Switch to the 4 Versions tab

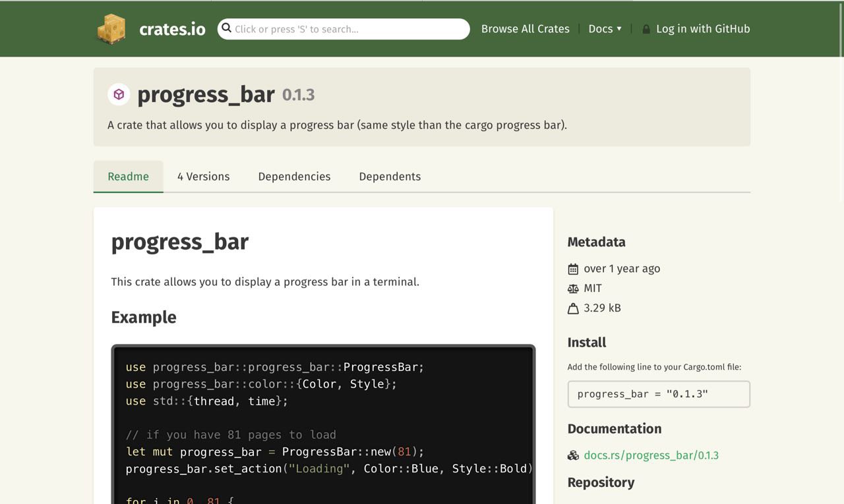tap(204, 177)
